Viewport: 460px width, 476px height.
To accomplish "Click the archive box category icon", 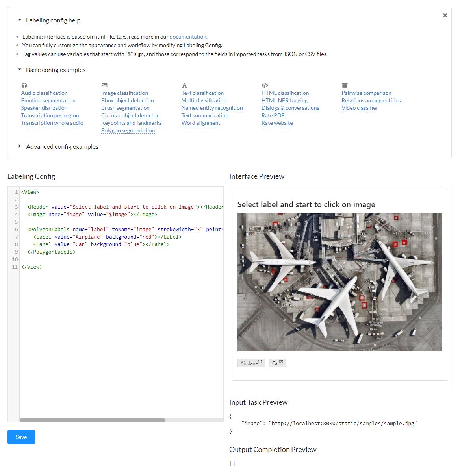I will 345,85.
